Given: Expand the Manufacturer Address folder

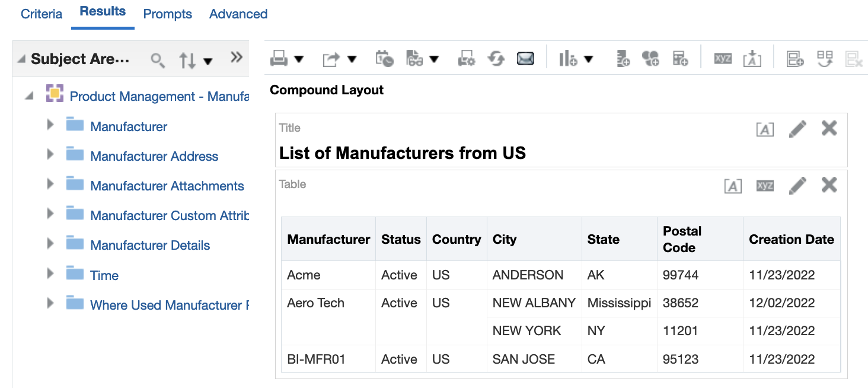Looking at the screenshot, I should tap(50, 154).
